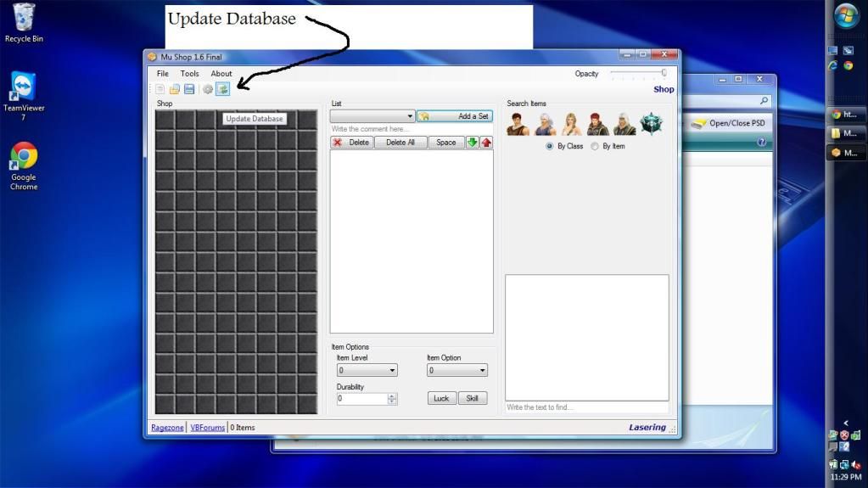Open settings via the gear toolbar icon
The image size is (868, 488).
click(208, 89)
